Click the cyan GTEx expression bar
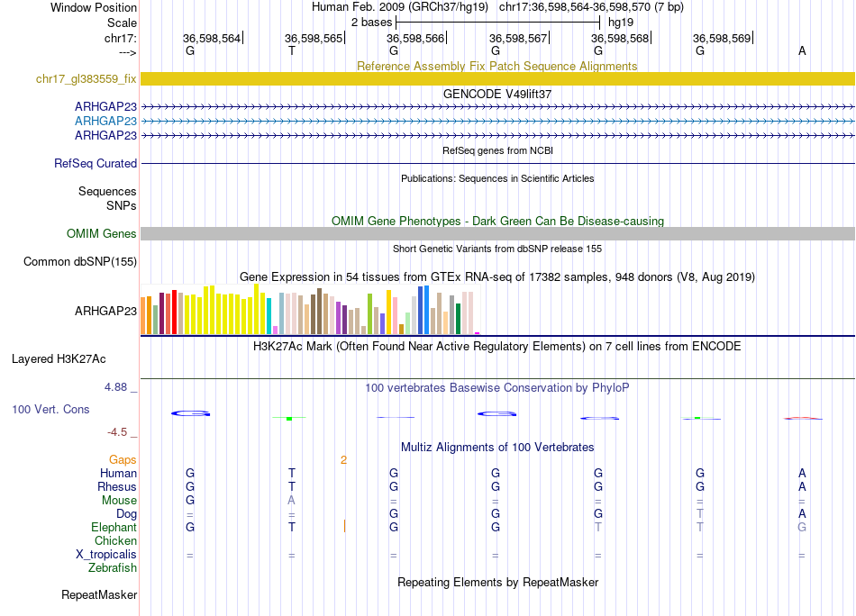 269,316
